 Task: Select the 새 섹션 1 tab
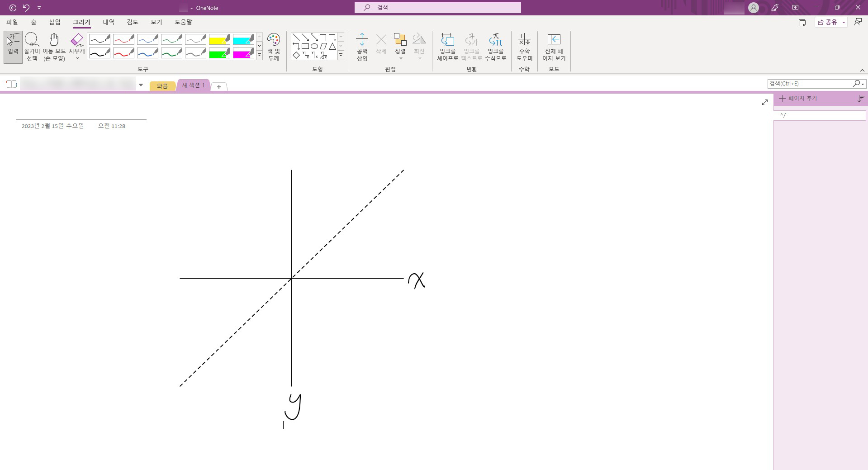click(x=194, y=85)
